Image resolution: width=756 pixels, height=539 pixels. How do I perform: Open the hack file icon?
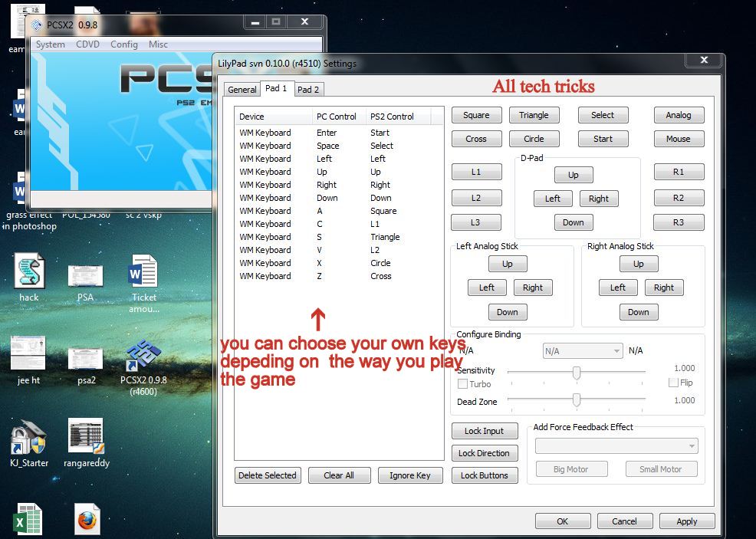pos(28,274)
